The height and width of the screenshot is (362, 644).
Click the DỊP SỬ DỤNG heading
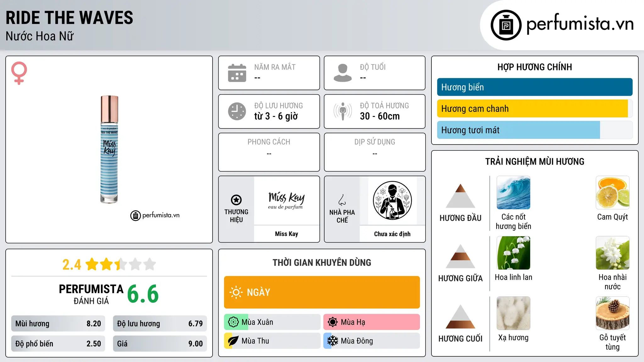pyautogui.click(x=375, y=142)
